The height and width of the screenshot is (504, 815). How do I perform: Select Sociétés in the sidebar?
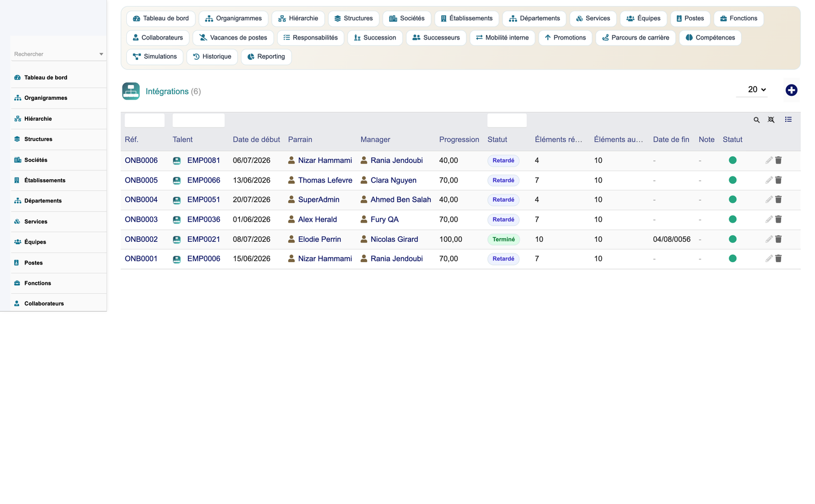(59, 160)
